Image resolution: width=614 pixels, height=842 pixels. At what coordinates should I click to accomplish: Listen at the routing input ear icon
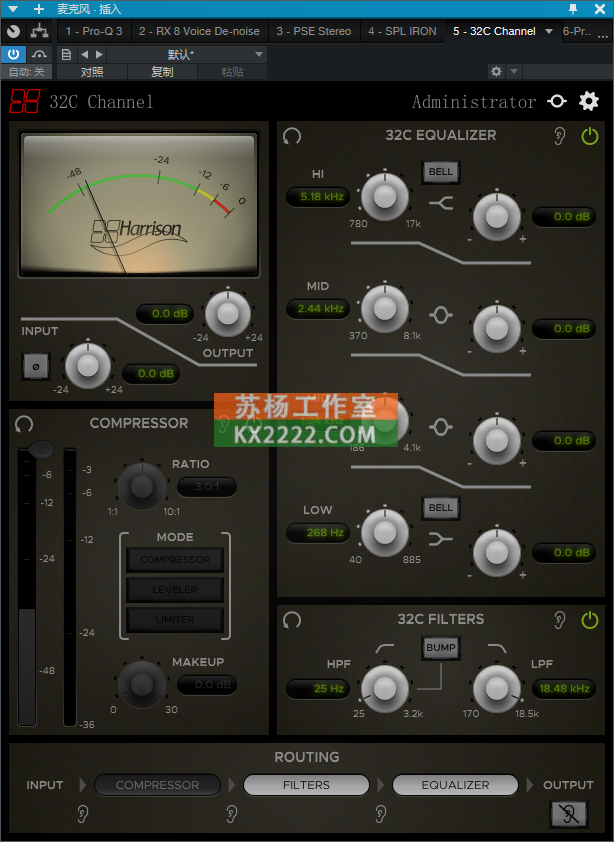tap(82, 814)
